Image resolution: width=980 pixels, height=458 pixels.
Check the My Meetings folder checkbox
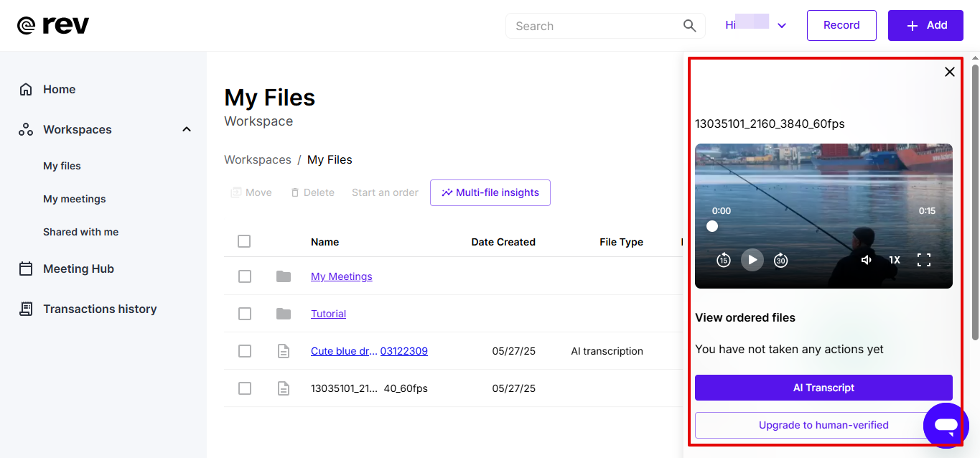click(x=245, y=276)
